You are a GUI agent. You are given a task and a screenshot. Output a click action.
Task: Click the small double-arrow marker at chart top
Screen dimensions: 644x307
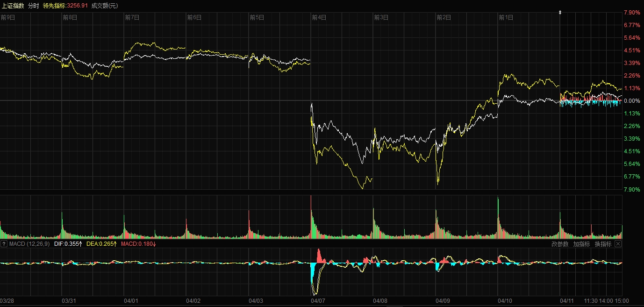coord(560,12)
